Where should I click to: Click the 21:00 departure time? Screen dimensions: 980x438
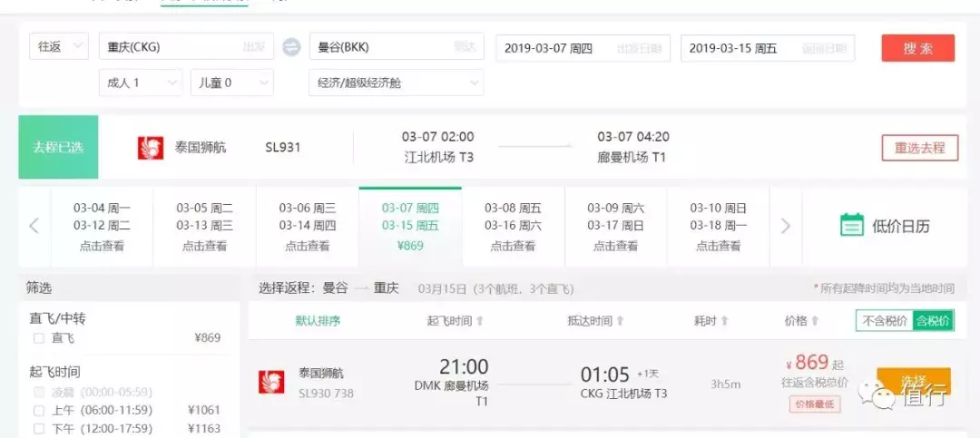[464, 366]
